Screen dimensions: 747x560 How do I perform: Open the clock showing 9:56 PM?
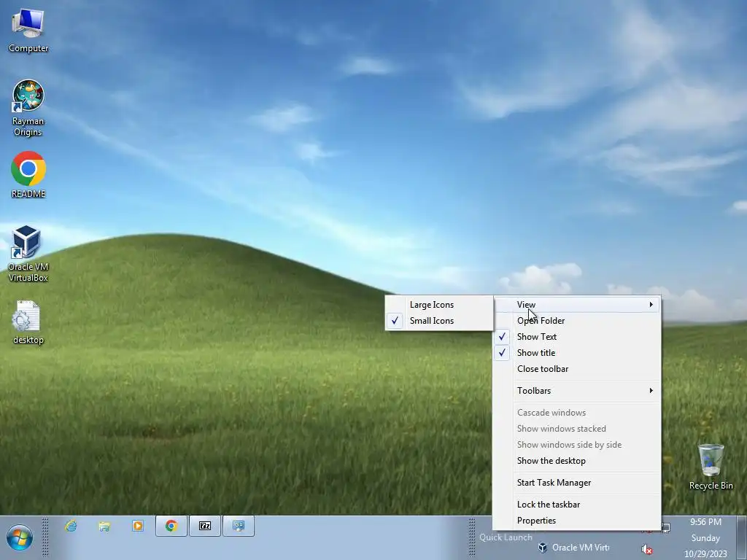[705, 522]
